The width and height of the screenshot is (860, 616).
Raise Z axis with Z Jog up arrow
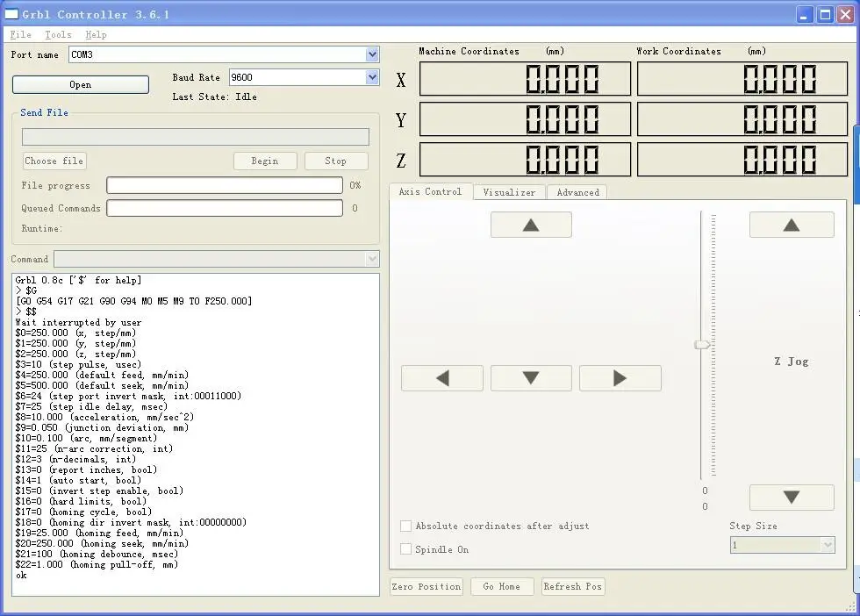coord(792,225)
